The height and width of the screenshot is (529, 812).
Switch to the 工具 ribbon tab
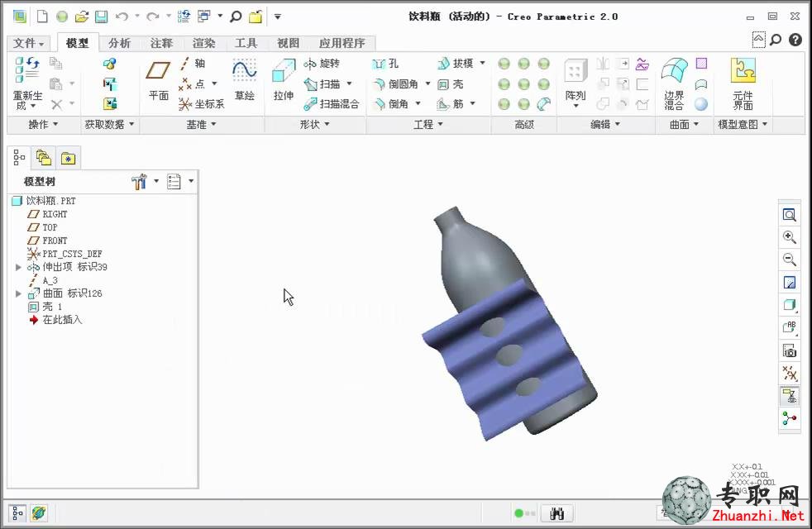pyautogui.click(x=246, y=43)
